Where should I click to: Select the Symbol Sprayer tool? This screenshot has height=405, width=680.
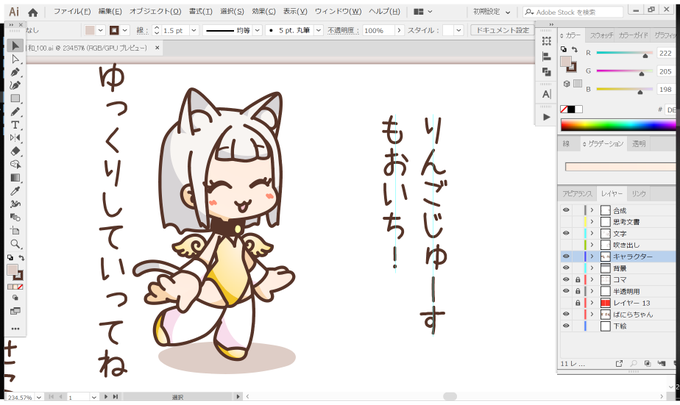[x=15, y=204]
